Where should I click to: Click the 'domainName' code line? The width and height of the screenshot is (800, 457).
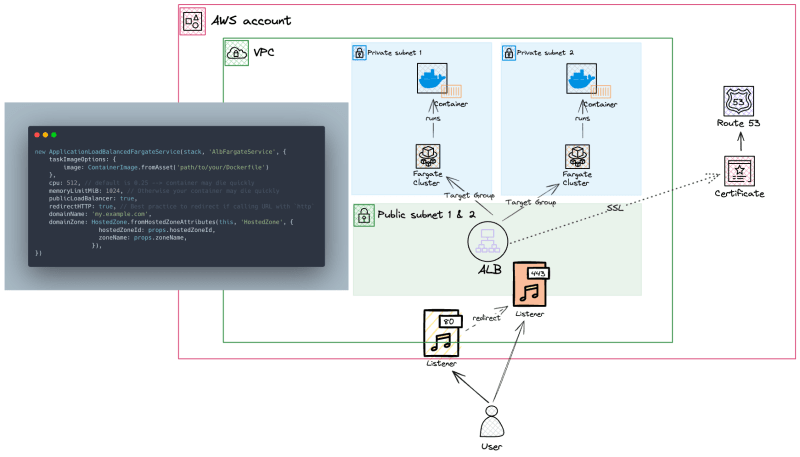[x=100, y=214]
